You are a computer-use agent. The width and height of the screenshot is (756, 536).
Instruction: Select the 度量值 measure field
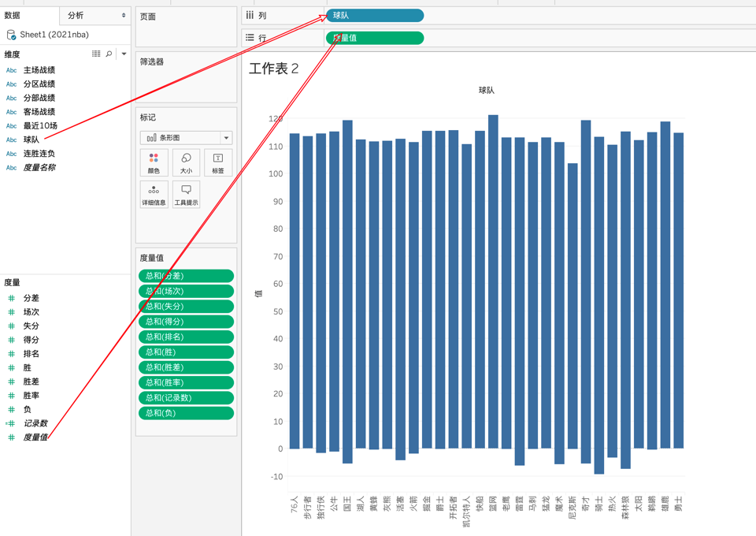35,437
